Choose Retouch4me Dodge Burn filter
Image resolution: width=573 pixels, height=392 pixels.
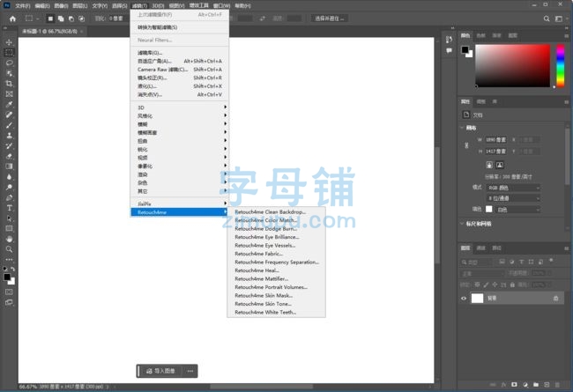(x=276, y=229)
